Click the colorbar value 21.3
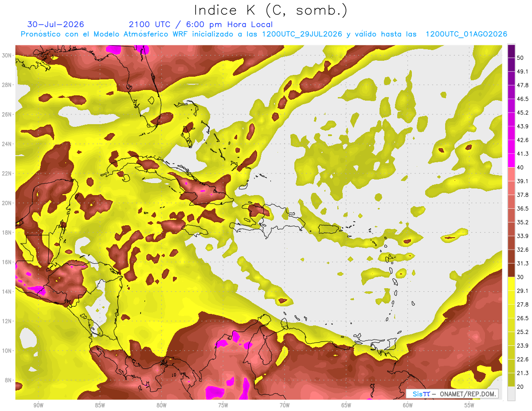Image resolution: width=532 pixels, height=411 pixels. (x=523, y=373)
